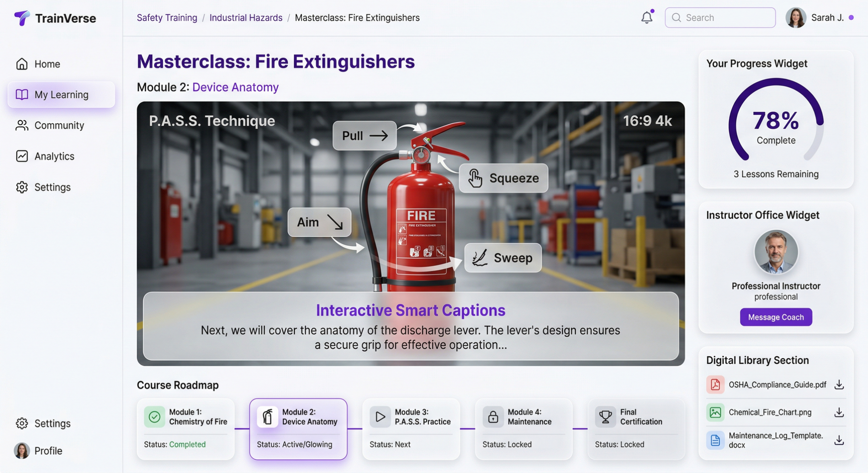The width and height of the screenshot is (868, 473).
Task: Open the Industrial Hazards breadcrumb link
Action: [x=246, y=18]
